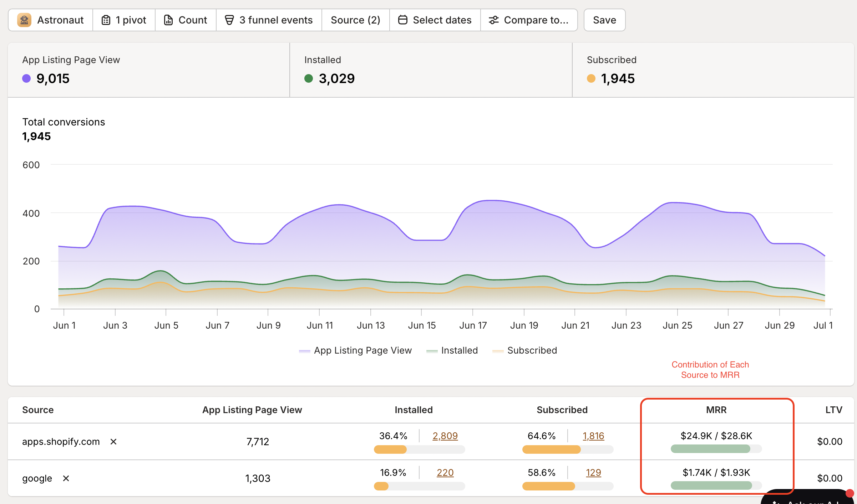Click the funnel events filter icon
Viewport: 857px width, 504px height.
tap(229, 20)
